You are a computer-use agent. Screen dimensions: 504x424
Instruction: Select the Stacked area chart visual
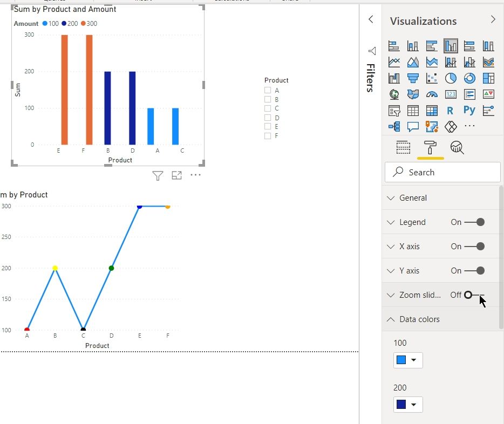click(432, 62)
